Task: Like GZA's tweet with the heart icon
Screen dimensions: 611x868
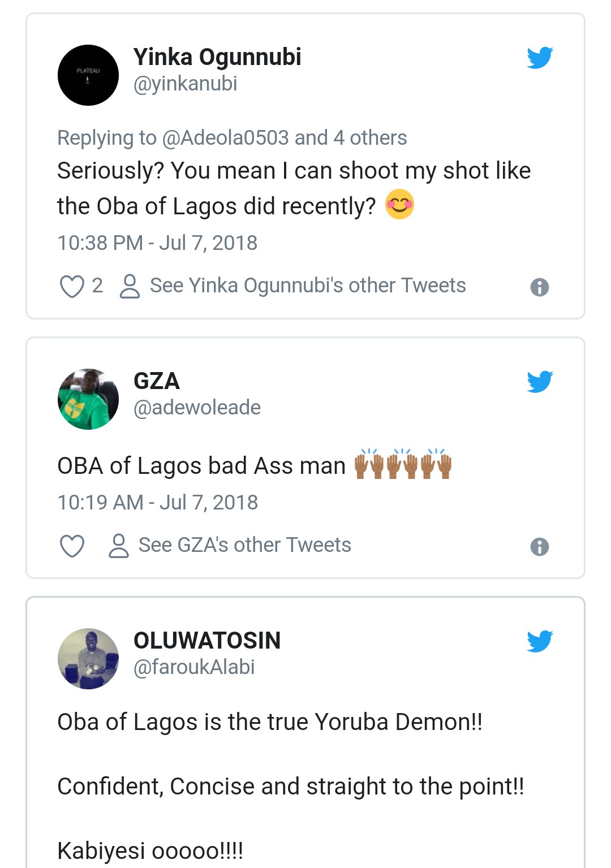Action: click(72, 546)
